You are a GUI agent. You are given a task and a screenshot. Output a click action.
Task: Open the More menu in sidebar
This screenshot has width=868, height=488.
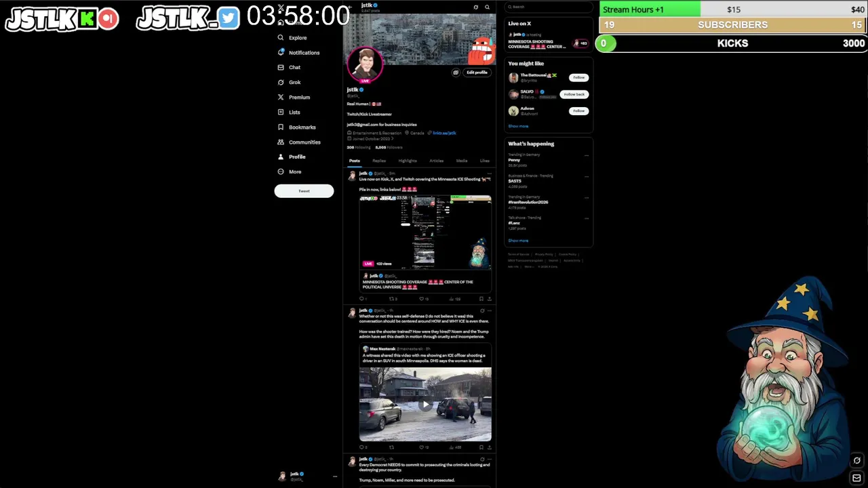pyautogui.click(x=290, y=172)
